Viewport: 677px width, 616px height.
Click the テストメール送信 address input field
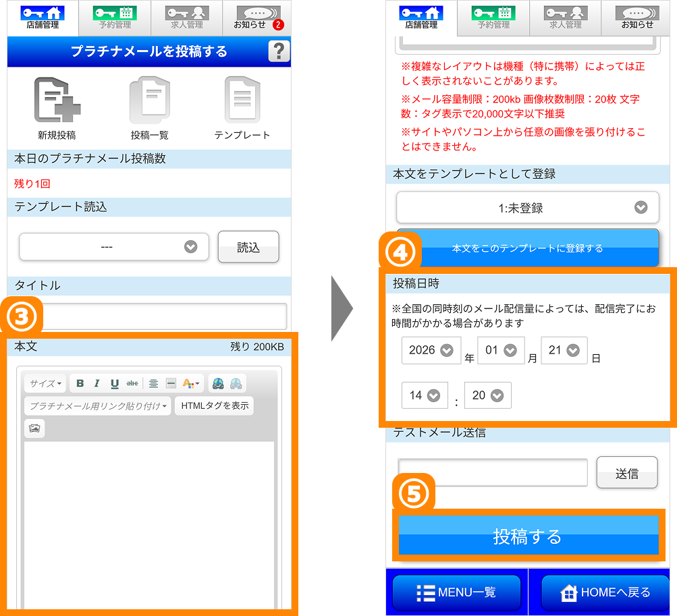[x=492, y=472]
